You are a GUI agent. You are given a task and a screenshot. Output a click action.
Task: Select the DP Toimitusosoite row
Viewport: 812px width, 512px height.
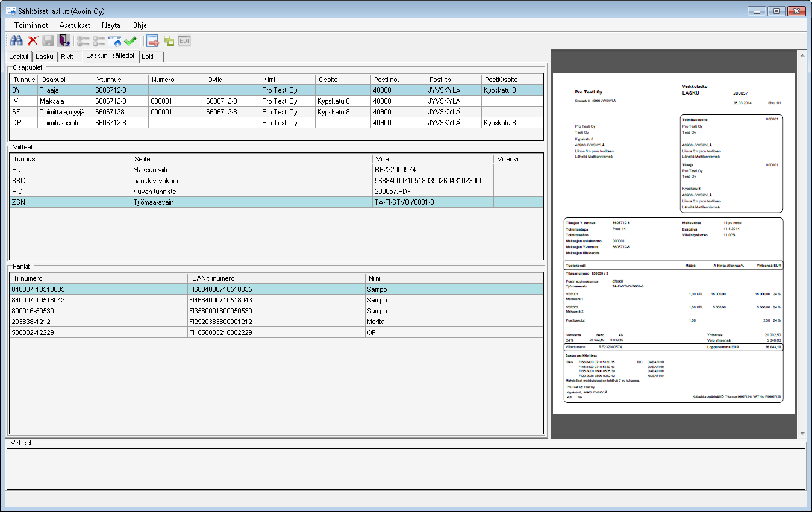click(276, 122)
